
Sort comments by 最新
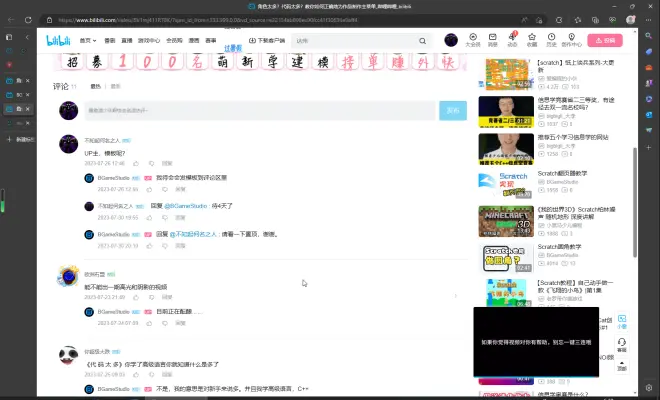click(115, 87)
